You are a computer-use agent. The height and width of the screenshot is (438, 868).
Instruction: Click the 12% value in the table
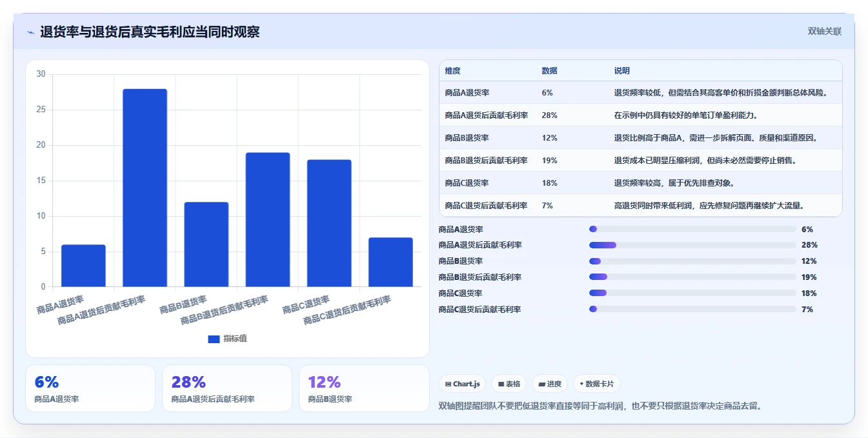tap(550, 138)
